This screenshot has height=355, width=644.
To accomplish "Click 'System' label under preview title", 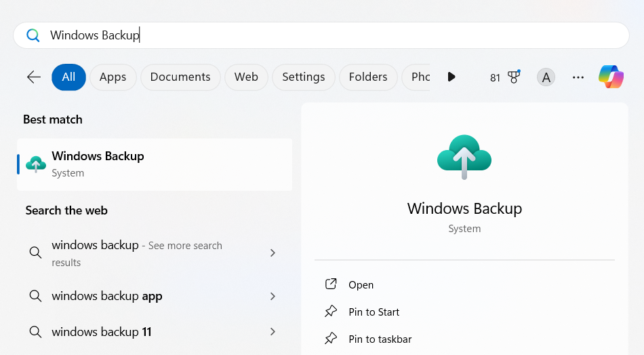I will (x=464, y=229).
